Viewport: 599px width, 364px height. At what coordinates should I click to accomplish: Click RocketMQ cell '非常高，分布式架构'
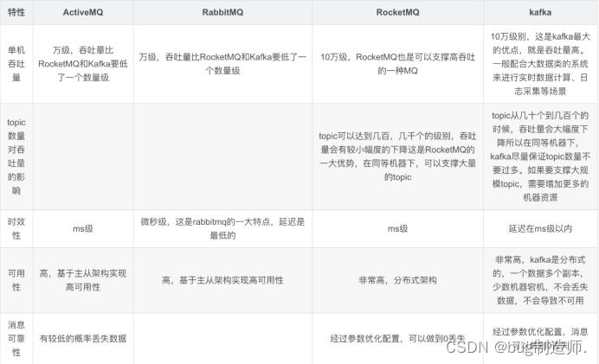[x=397, y=280]
